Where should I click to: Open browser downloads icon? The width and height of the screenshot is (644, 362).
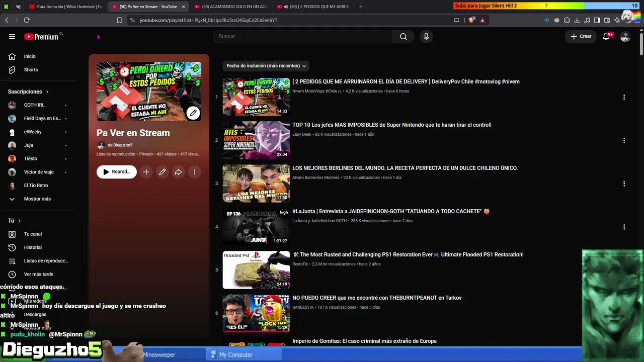(x=577, y=20)
